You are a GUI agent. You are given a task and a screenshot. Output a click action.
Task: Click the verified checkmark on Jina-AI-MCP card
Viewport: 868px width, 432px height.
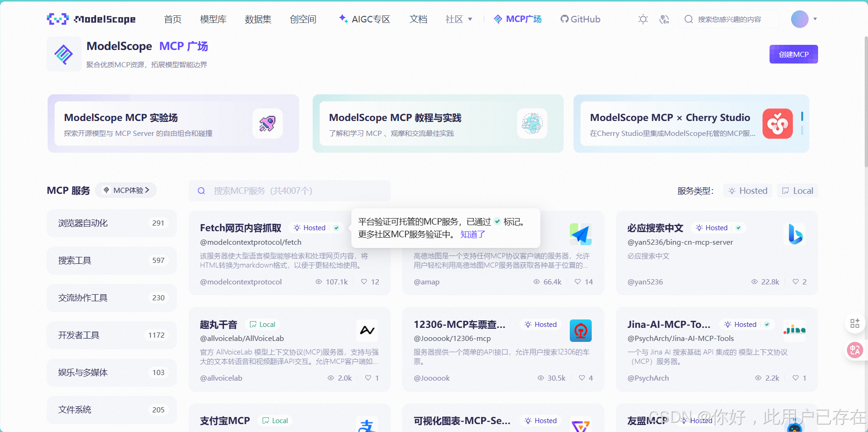point(767,325)
